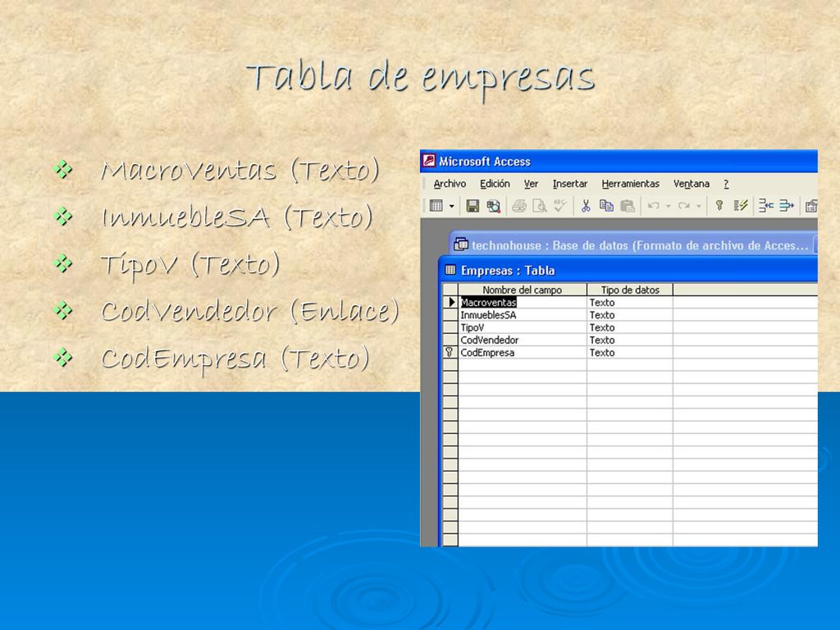This screenshot has height=630, width=840.
Task: Click the Undo arrow icon
Action: pos(653,206)
